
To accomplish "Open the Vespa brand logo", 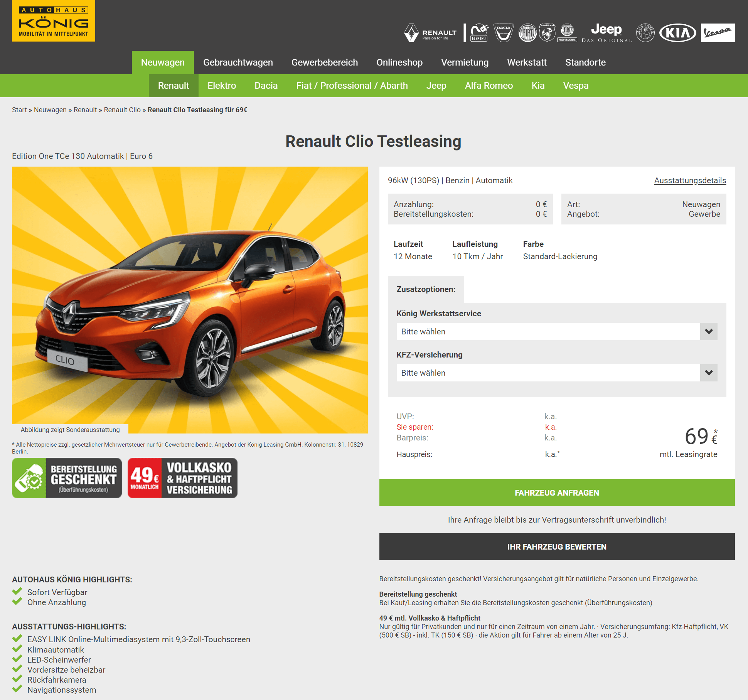I will [x=718, y=33].
